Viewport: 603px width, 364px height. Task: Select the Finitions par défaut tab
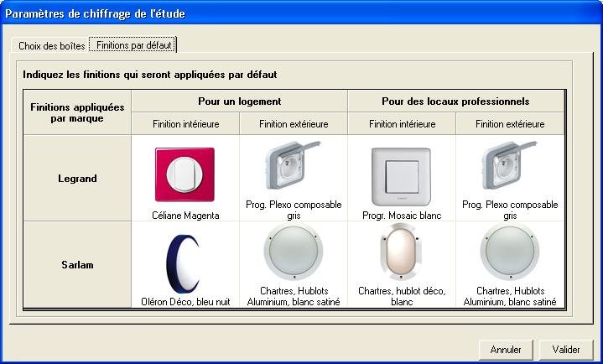133,45
